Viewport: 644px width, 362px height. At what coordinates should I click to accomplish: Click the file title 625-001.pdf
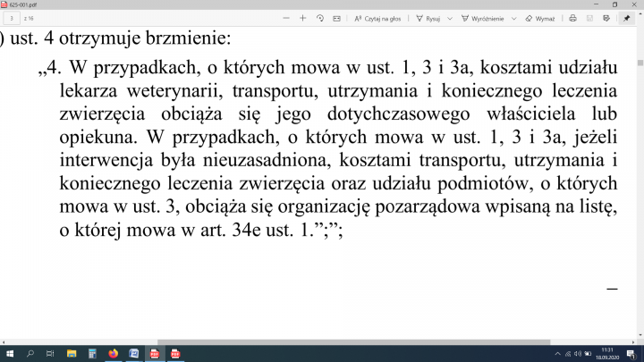pos(22,5)
